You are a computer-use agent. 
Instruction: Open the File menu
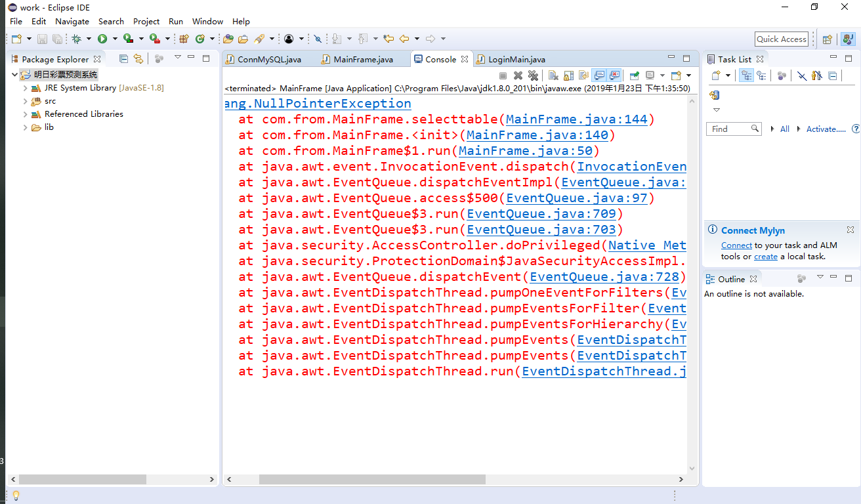tap(16, 21)
